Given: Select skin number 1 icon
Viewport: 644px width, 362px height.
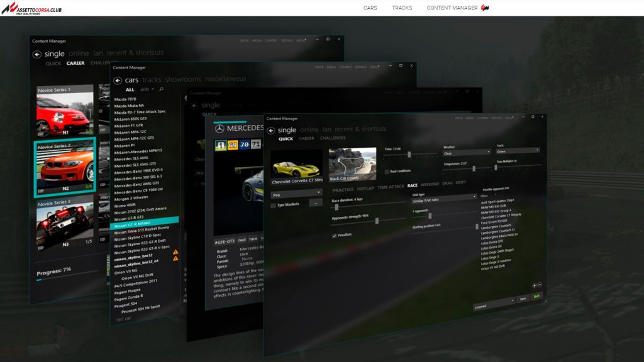Looking at the screenshot, I should tap(221, 145).
